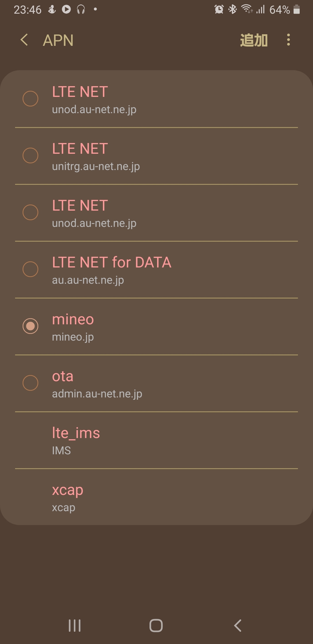Tap the Bluetooth status icon
Screen dimensions: 313x644
point(232,10)
